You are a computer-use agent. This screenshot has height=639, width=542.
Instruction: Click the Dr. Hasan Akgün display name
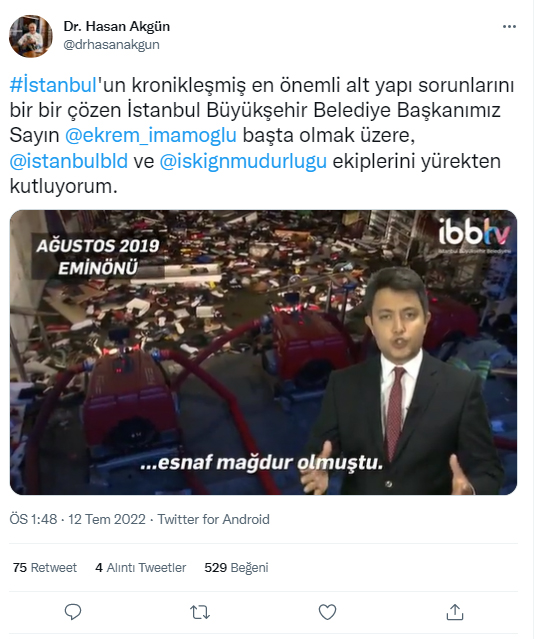pos(117,26)
